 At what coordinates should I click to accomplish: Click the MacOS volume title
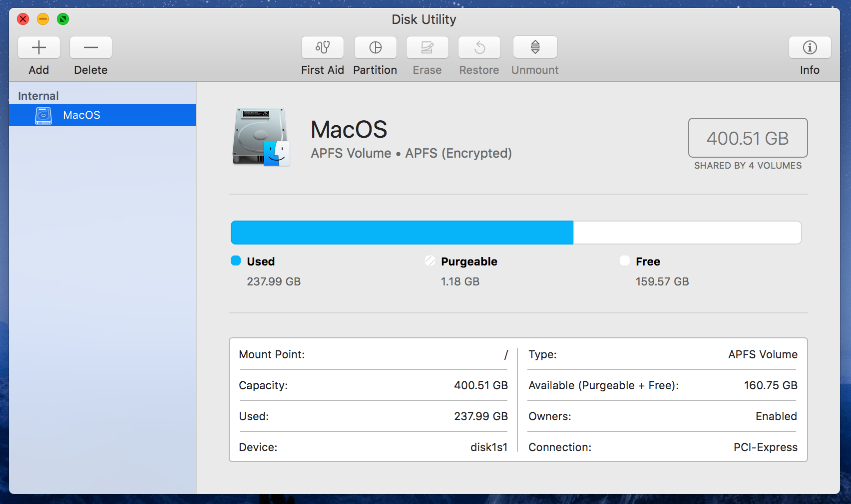coord(349,130)
